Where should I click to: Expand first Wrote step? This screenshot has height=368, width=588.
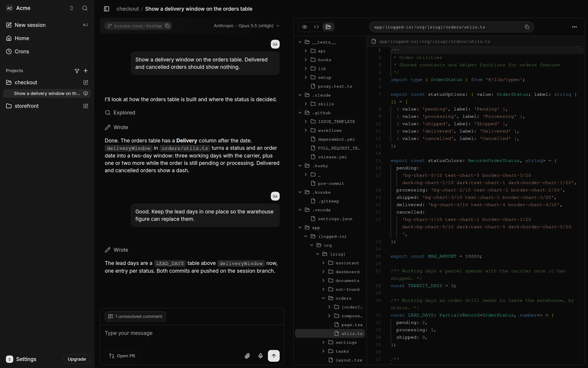[117, 127]
